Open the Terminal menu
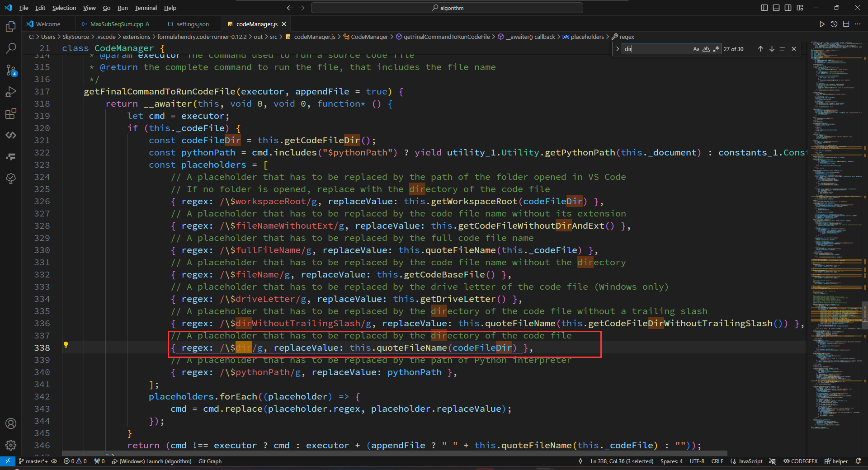This screenshot has width=868, height=470. (146, 8)
